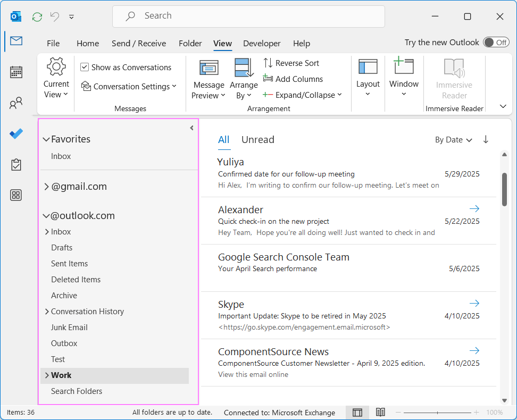This screenshot has height=420, width=517.
Task: Switch to the Folder ribbon tab
Action: [190, 44]
